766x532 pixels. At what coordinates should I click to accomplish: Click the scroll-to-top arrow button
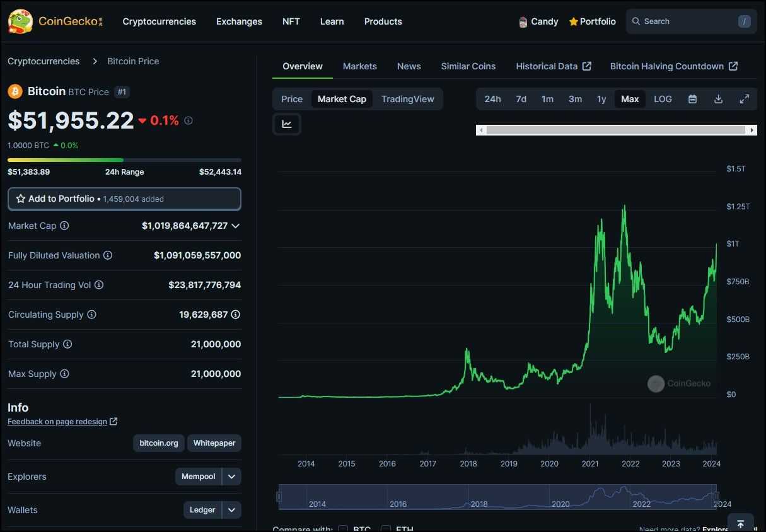741,523
